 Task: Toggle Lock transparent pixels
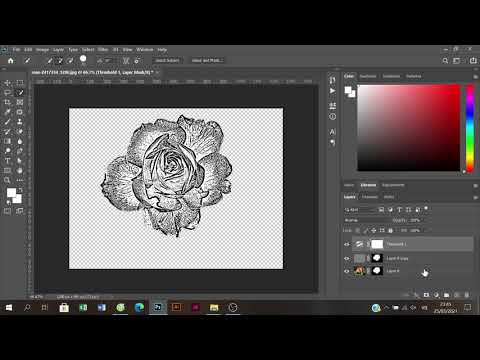357,230
